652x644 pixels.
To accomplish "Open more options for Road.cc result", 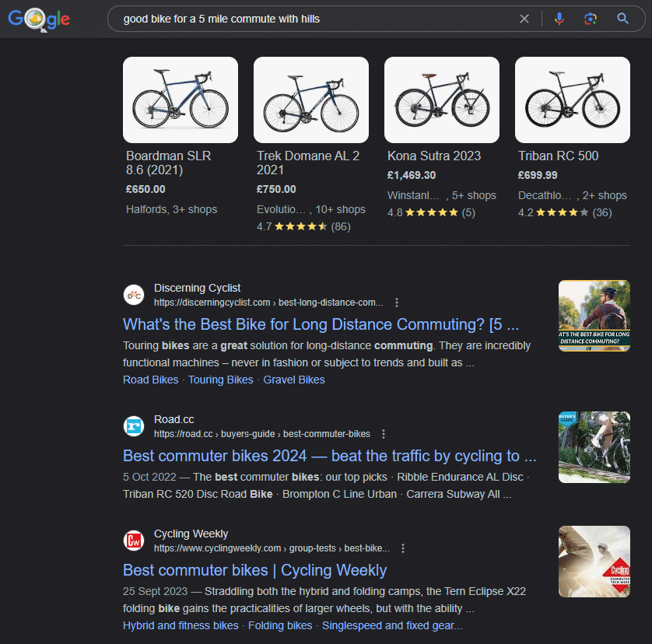I will click(384, 434).
